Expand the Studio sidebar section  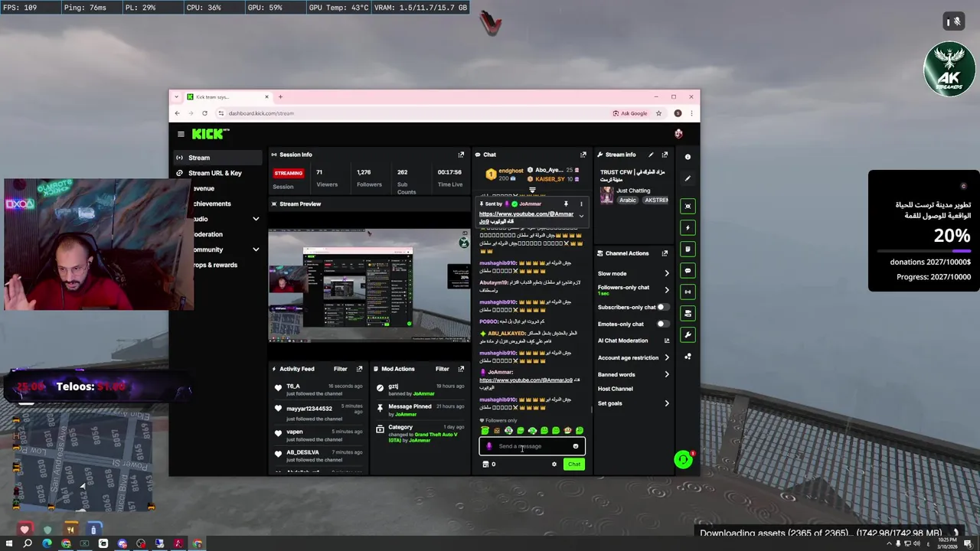(x=256, y=219)
